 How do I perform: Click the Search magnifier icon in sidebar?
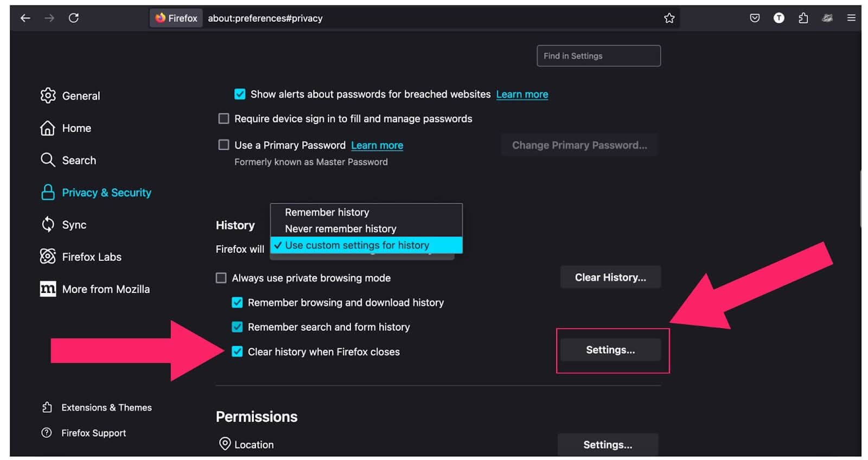point(48,160)
